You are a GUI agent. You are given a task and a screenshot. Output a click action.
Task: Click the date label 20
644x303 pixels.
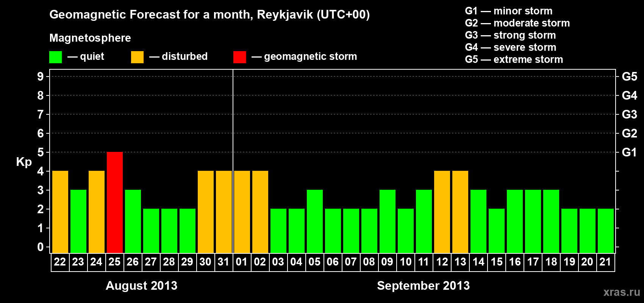587,262
